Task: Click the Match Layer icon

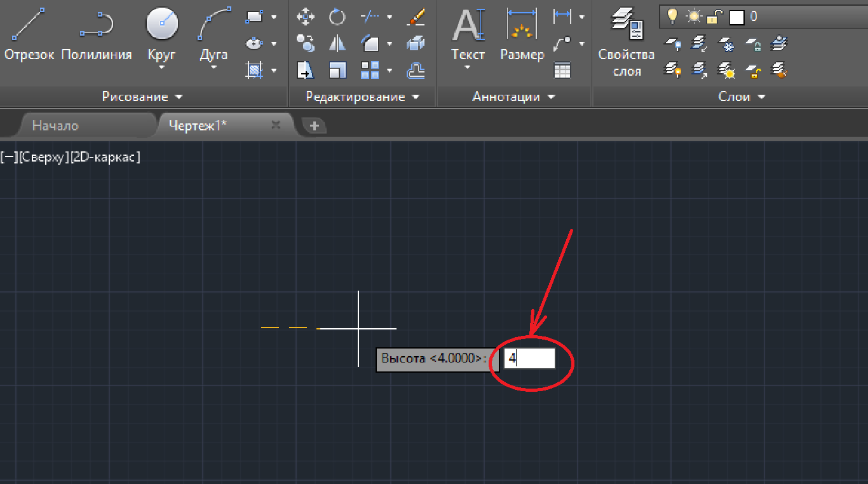Action: pos(780,69)
